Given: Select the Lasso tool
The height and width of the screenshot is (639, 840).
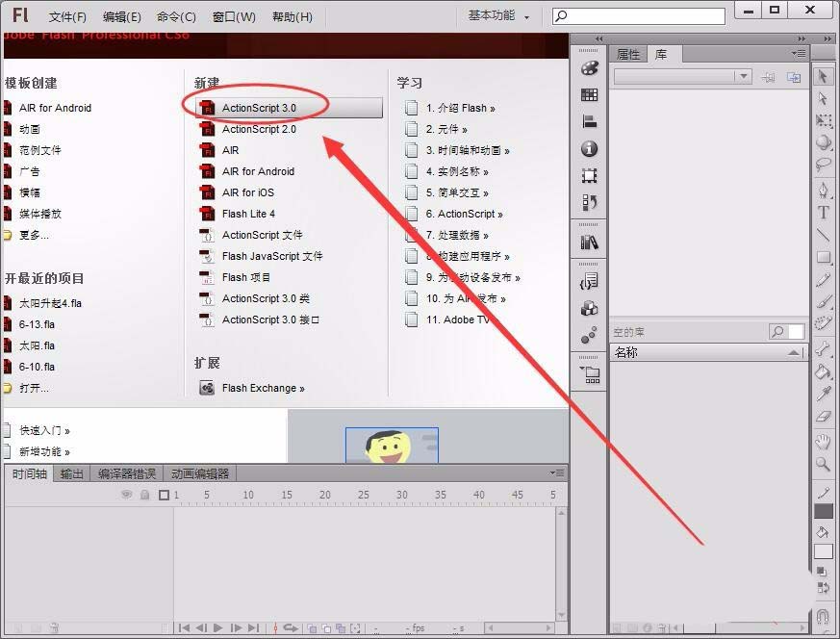Looking at the screenshot, I should (x=824, y=164).
